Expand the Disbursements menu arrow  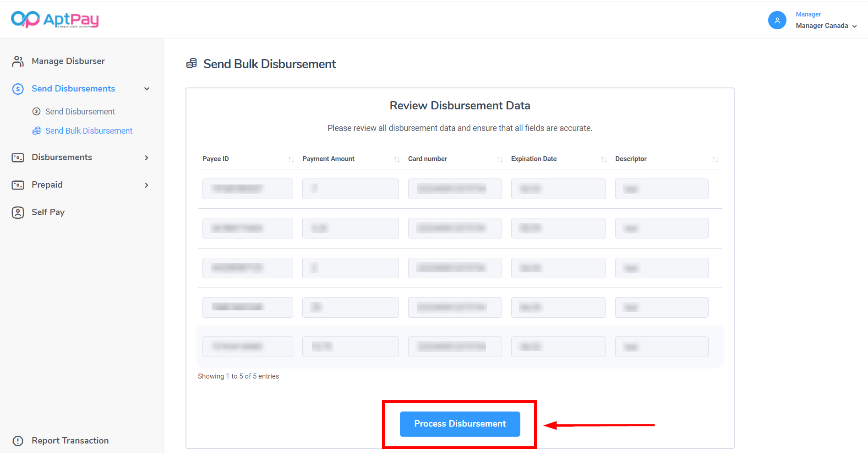point(147,158)
